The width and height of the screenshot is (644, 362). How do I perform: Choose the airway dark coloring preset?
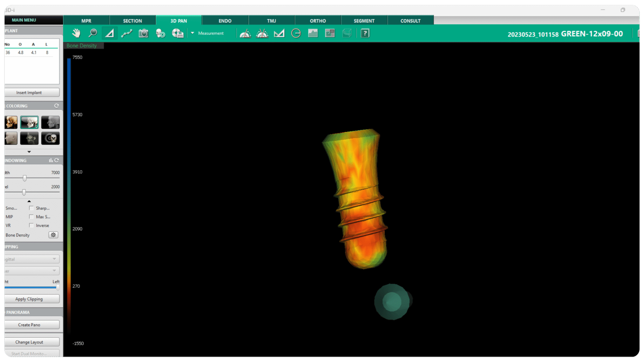pyautogui.click(x=29, y=138)
